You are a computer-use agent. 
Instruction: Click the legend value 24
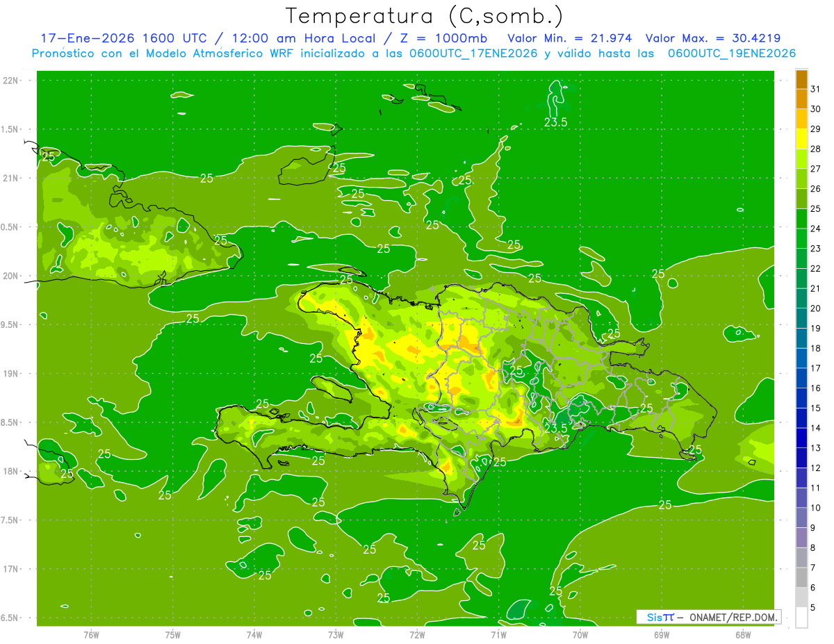point(815,229)
